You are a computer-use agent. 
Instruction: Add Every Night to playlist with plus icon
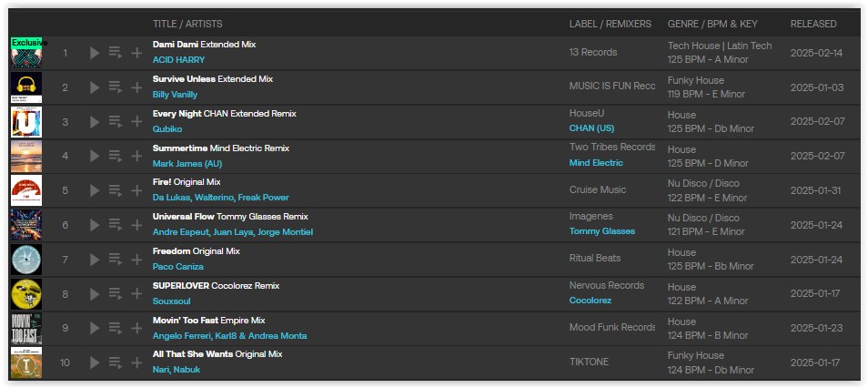tap(136, 122)
